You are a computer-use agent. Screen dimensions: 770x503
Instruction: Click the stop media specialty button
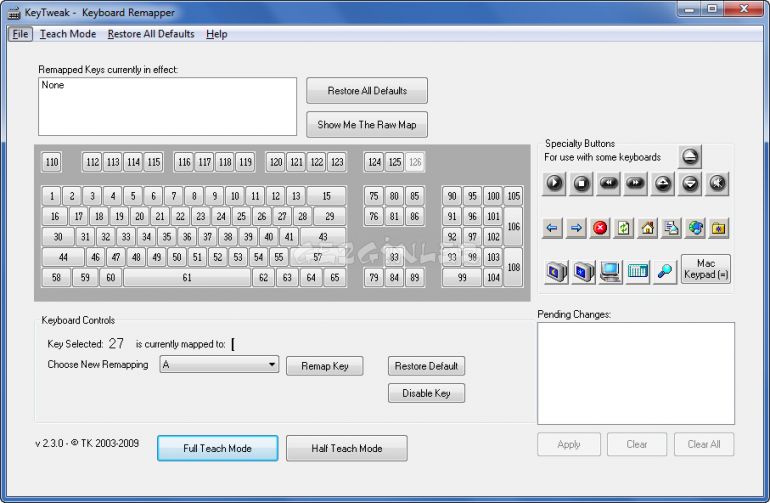tap(581, 184)
